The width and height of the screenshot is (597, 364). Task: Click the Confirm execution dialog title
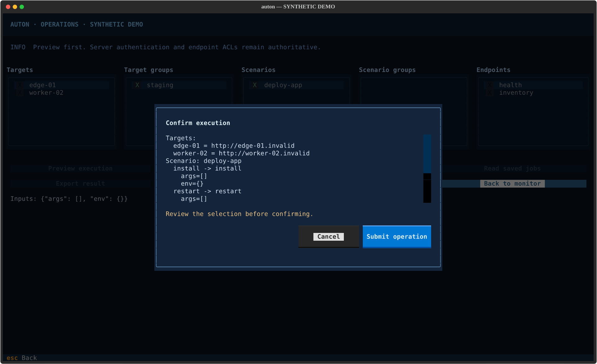tap(198, 123)
